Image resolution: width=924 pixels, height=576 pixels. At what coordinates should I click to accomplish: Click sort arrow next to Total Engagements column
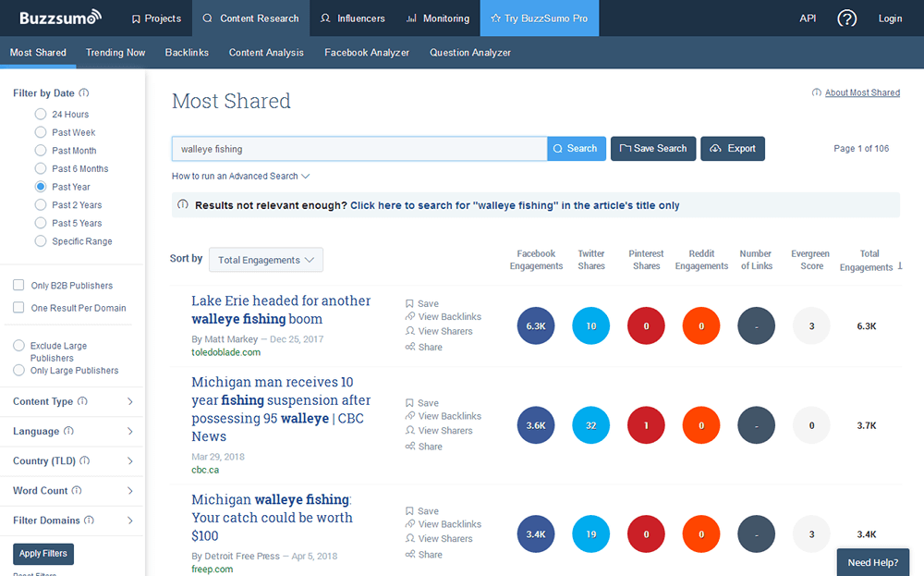(900, 266)
